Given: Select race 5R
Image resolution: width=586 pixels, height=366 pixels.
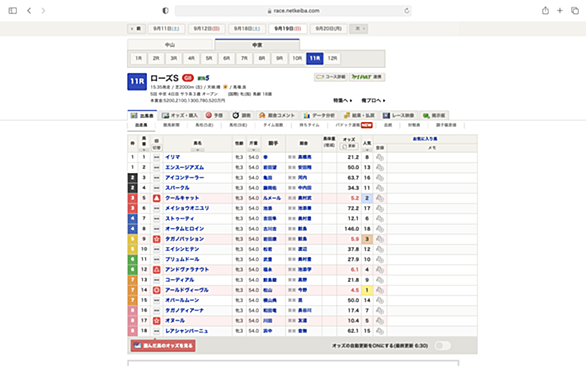Looking at the screenshot, I should (209, 58).
